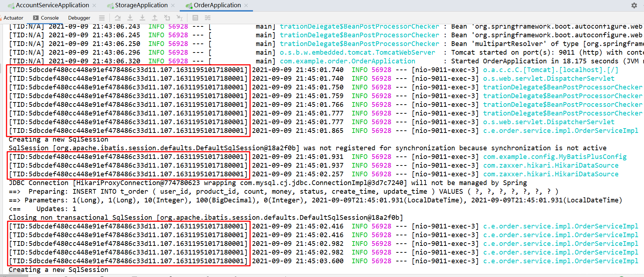The image size is (644, 277).
Task: Click the timestamp 21:45:01.931
Action: (319, 157)
